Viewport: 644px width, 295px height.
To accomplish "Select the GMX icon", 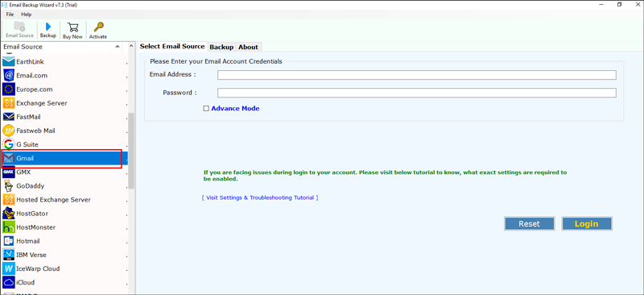I will 9,172.
